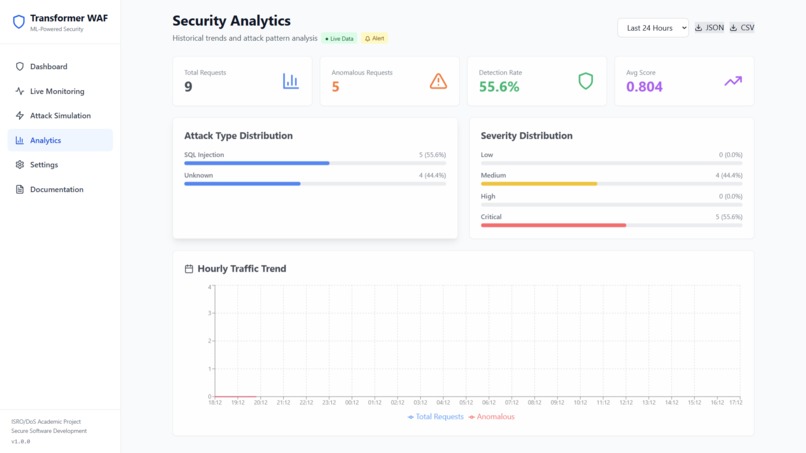This screenshot has height=453, width=806.
Task: Open the Last 24 Hours time range dropdown
Action: pyautogui.click(x=653, y=28)
